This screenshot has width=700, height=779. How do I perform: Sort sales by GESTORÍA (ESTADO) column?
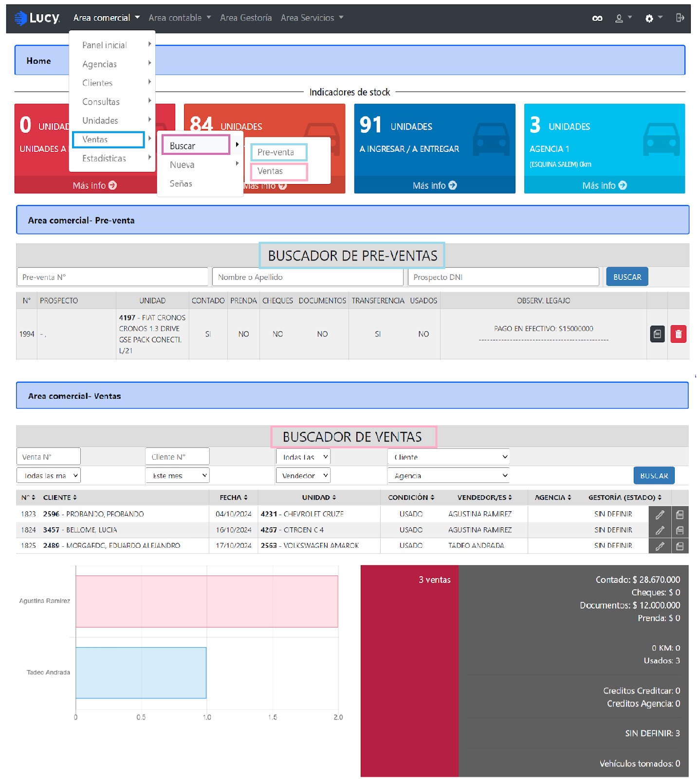(x=625, y=498)
